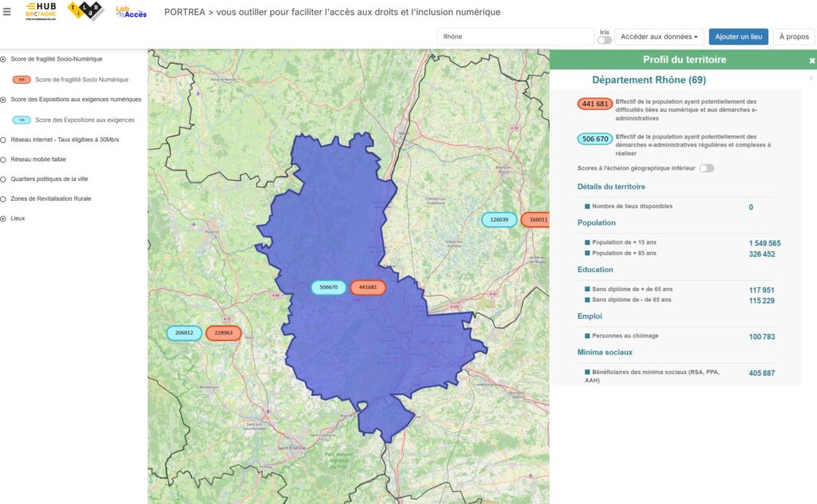Viewport: 817px width, 504px height.
Task: Click Sans diplôme de - de 65 ans row
Action: click(x=680, y=300)
